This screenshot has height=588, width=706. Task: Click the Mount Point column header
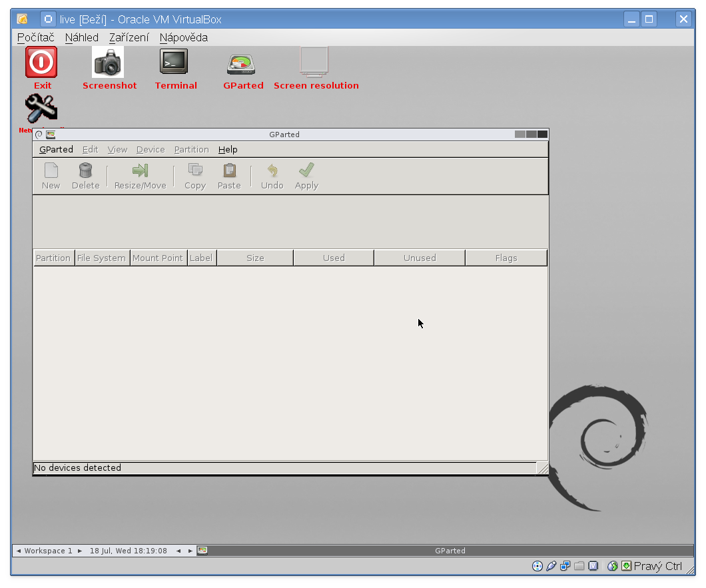click(x=159, y=258)
